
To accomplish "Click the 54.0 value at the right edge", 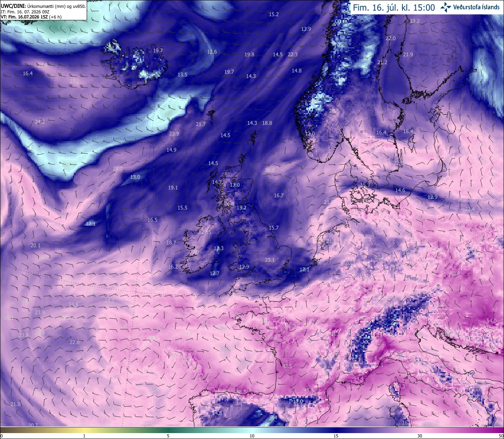I will (491, 321).
